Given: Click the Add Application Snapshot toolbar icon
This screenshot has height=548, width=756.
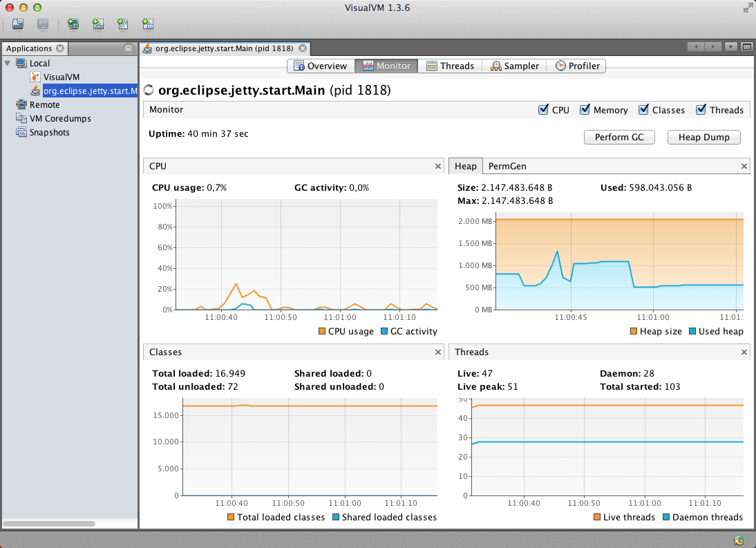Looking at the screenshot, I should pos(147,23).
